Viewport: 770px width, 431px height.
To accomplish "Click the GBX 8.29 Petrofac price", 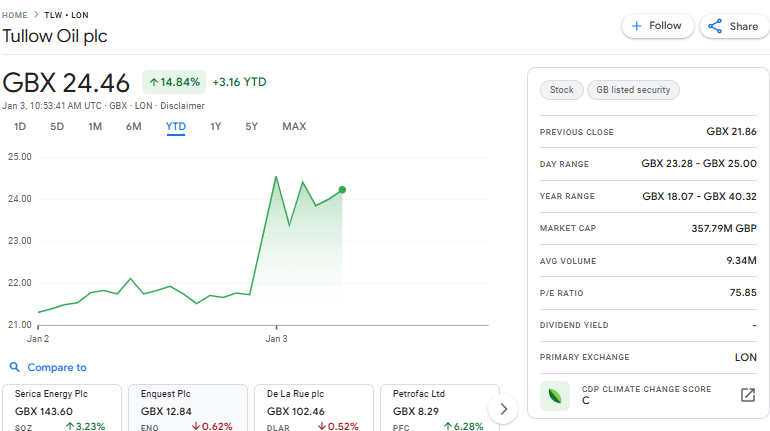I will tap(416, 411).
